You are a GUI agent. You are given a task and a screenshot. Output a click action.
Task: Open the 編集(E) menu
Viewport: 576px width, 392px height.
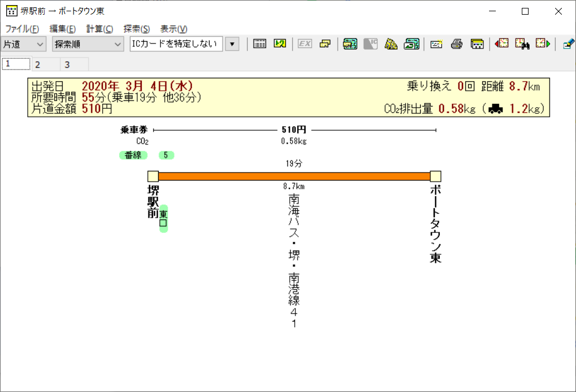pos(63,29)
